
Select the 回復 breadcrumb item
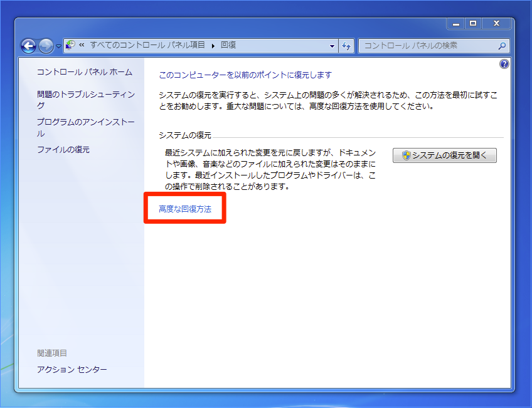click(228, 45)
